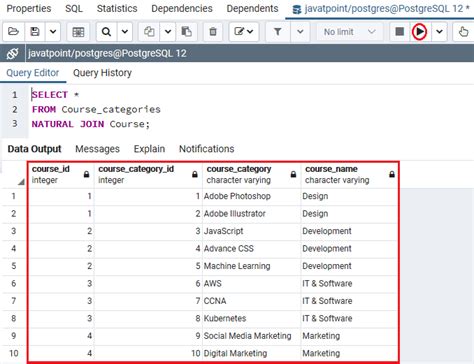This screenshot has width=474, height=364.
Task: Select the Advance CSS cell
Action: coord(251,249)
